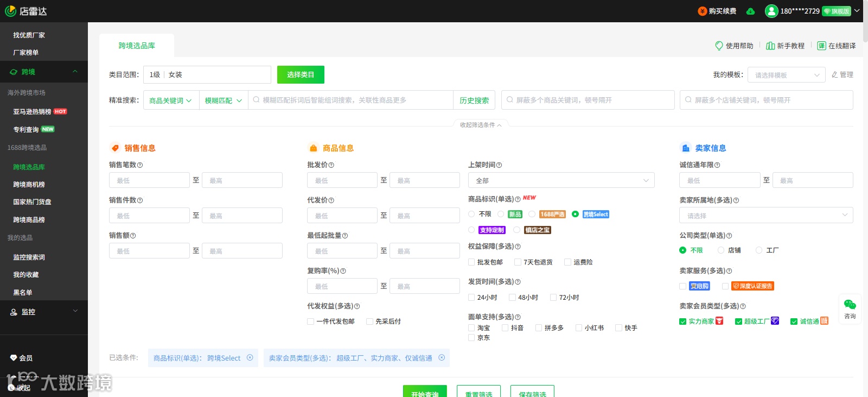Click the 屏蔽多个店铺关键词 input box

[x=766, y=100]
